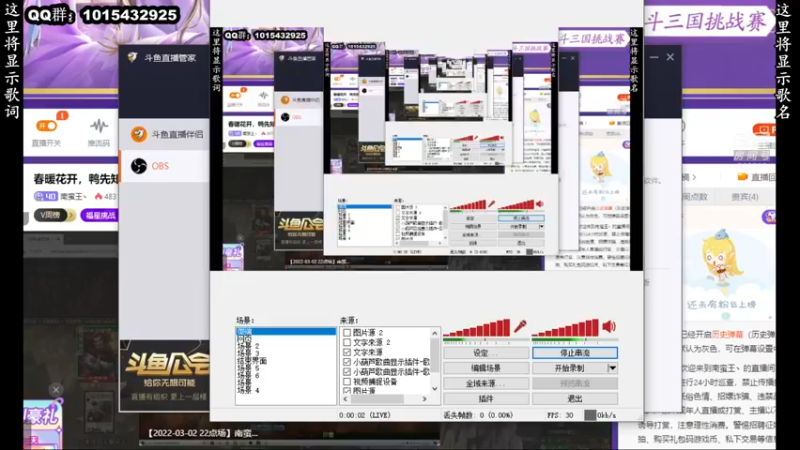Screen dimensions: 800x450
Task: Click the OBS logo in sidebar
Action: 138,166
